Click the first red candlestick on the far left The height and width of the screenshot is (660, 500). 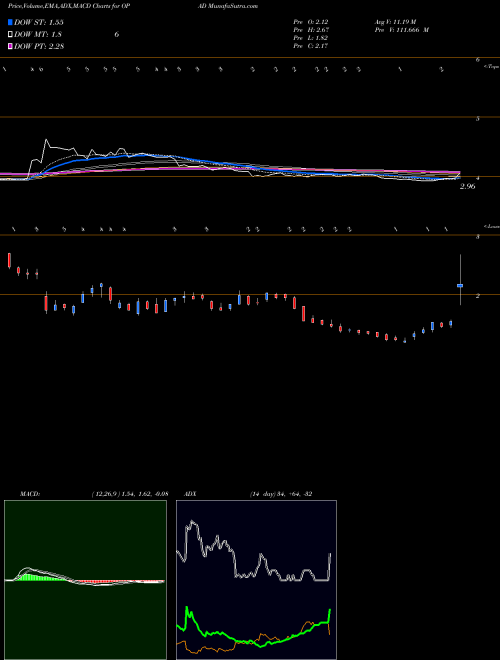(x=9, y=261)
